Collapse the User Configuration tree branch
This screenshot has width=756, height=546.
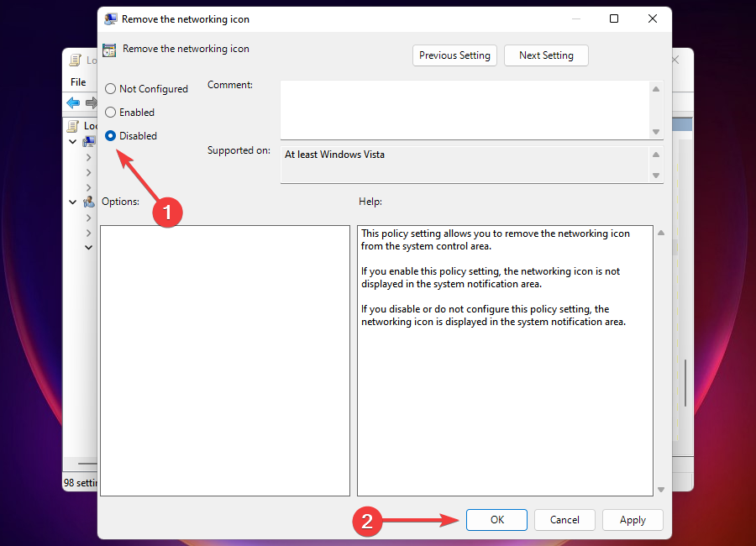[x=72, y=202]
